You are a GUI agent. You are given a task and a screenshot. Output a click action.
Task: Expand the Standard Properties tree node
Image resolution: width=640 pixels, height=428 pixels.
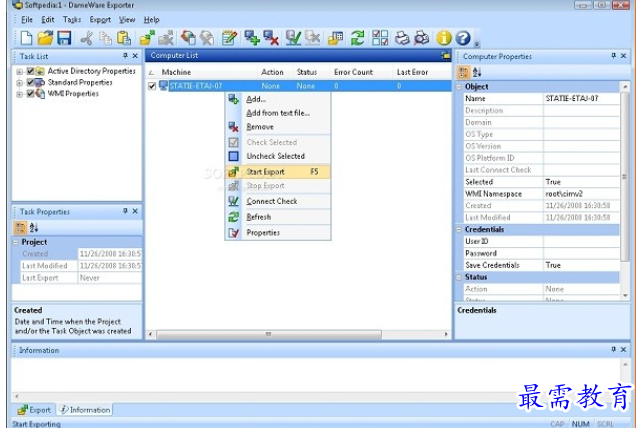coord(19,83)
